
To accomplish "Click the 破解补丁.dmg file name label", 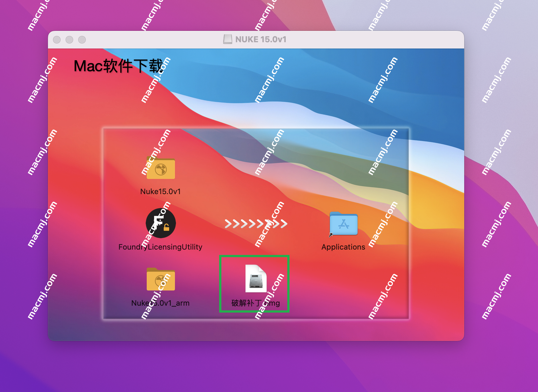I will (256, 303).
